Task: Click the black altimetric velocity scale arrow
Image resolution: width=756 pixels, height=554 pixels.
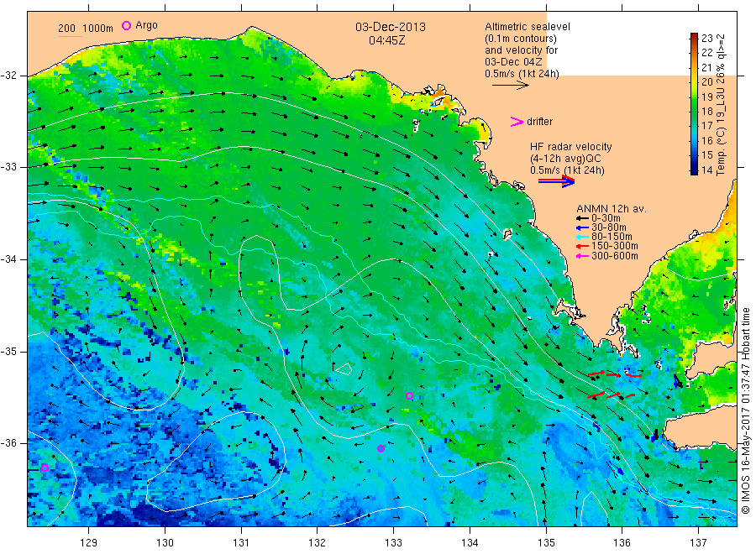Action: (x=510, y=86)
